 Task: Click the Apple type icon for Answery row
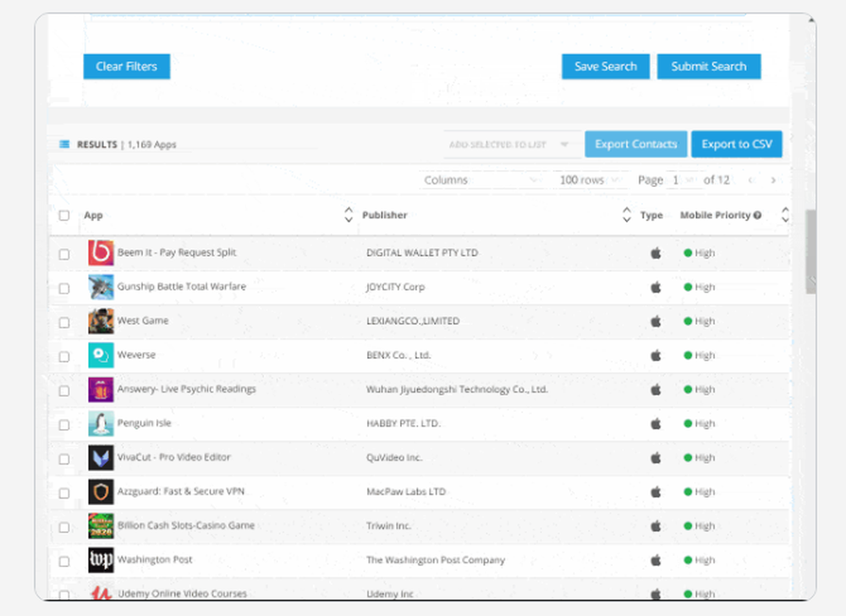tap(656, 389)
